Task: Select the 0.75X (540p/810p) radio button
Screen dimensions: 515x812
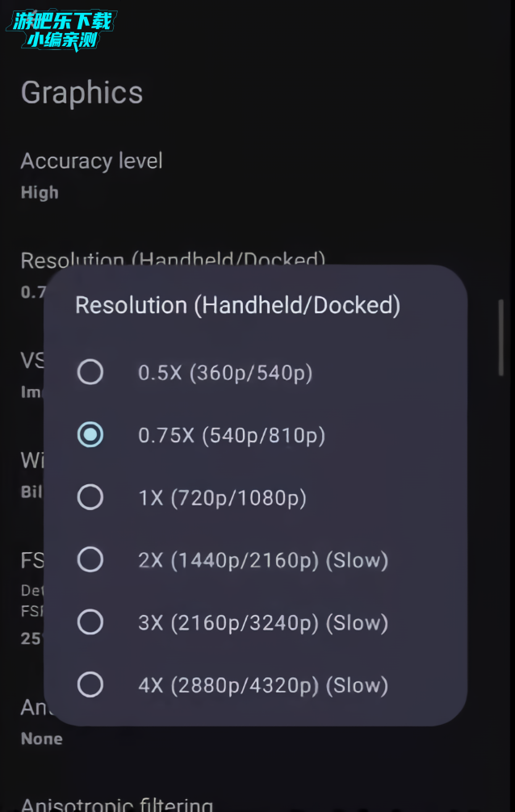Action: pyautogui.click(x=90, y=434)
